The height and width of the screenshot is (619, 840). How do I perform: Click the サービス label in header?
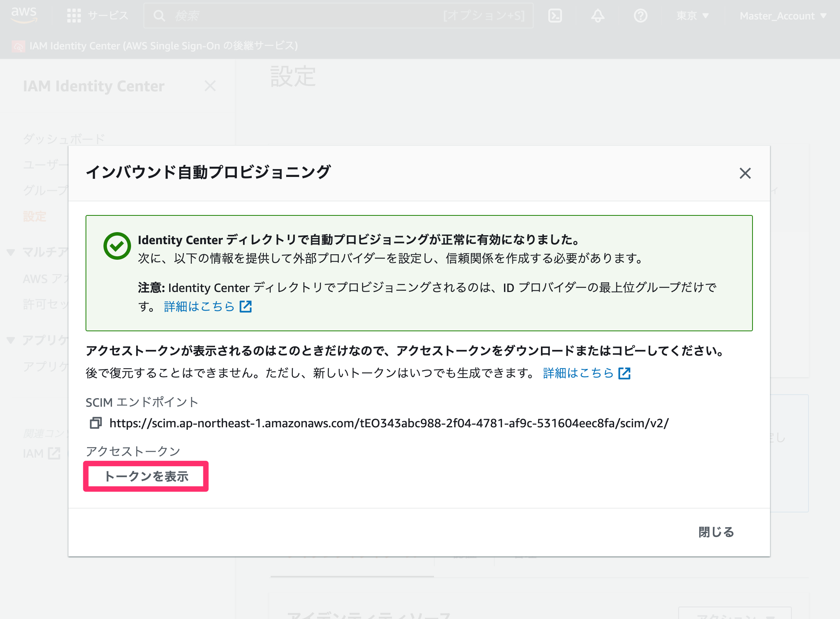point(108,16)
